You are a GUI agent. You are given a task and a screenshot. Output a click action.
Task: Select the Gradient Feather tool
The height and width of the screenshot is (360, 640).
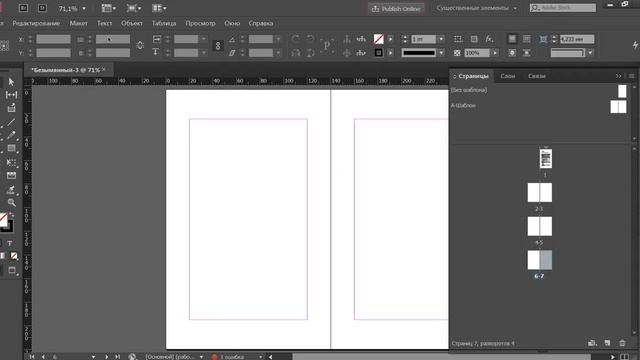point(11,176)
